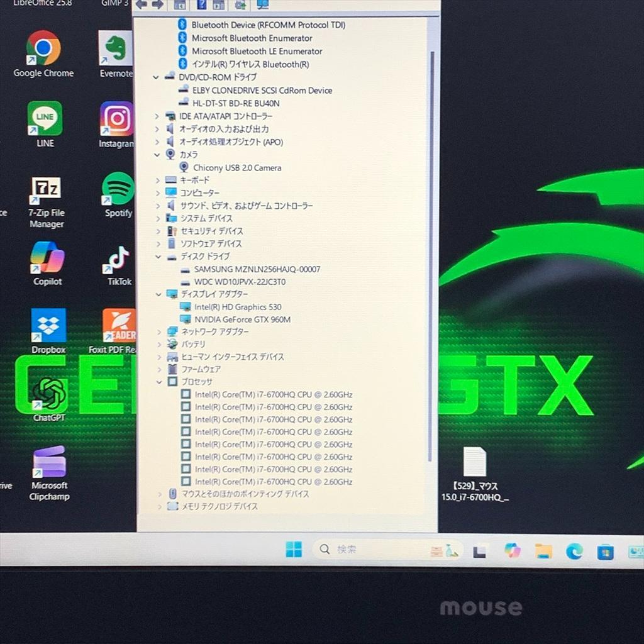Collapse the プロセッサ (Processors) category
The image size is (644, 644).
(158, 382)
